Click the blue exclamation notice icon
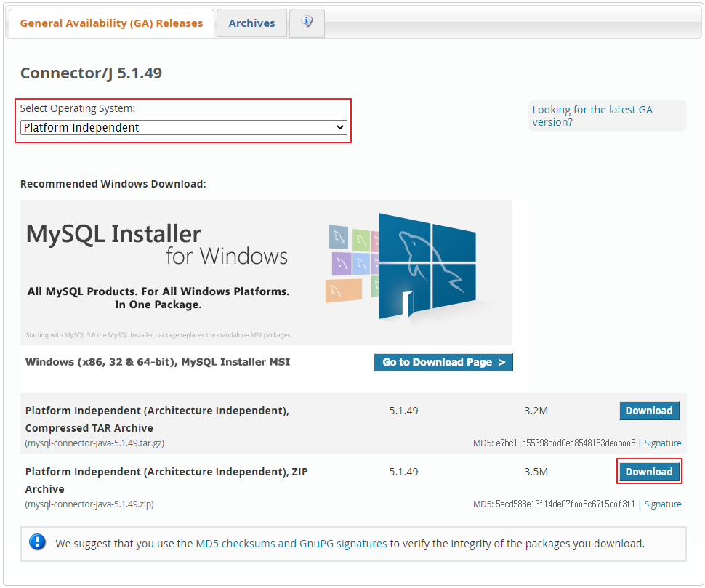The width and height of the screenshot is (705, 588). [x=37, y=542]
